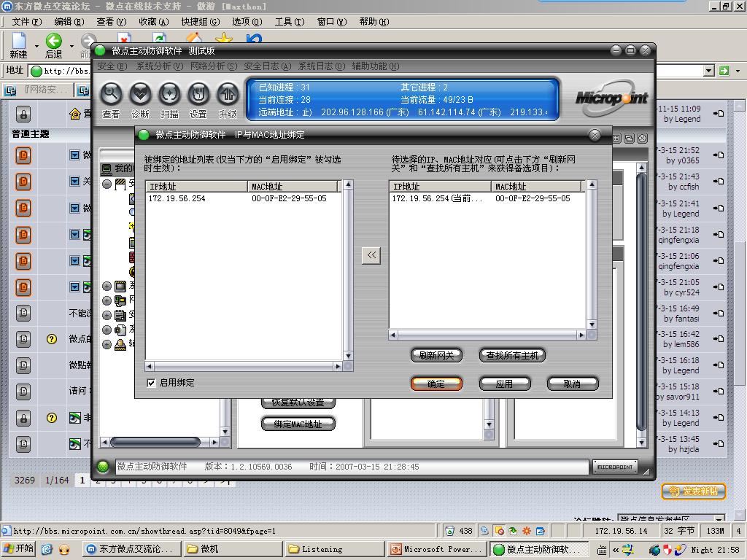Expand the first lower tree node below 我的

click(107, 286)
